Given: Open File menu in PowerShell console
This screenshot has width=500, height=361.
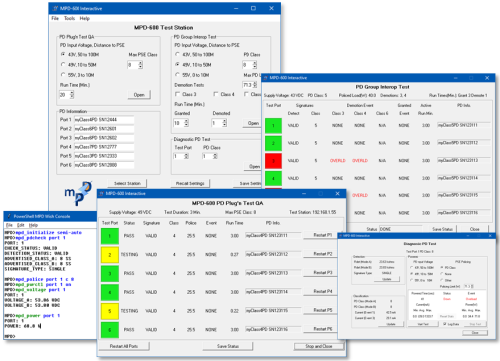Looking at the screenshot, I should click(x=9, y=225).
